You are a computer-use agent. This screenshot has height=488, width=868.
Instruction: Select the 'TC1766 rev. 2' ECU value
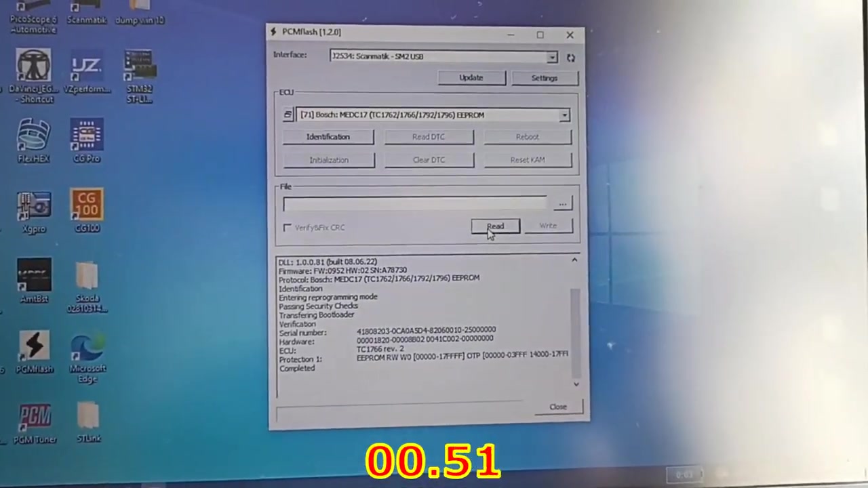point(380,348)
